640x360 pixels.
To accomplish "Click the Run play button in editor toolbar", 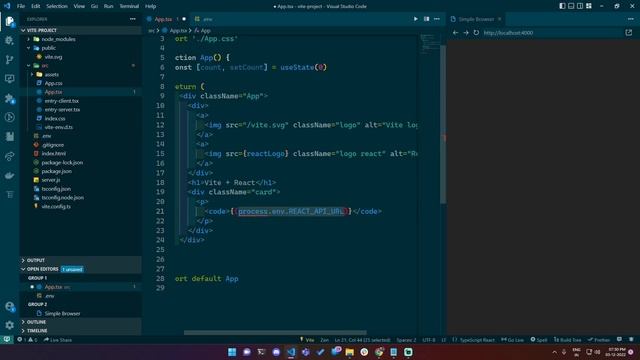I will click(416, 19).
